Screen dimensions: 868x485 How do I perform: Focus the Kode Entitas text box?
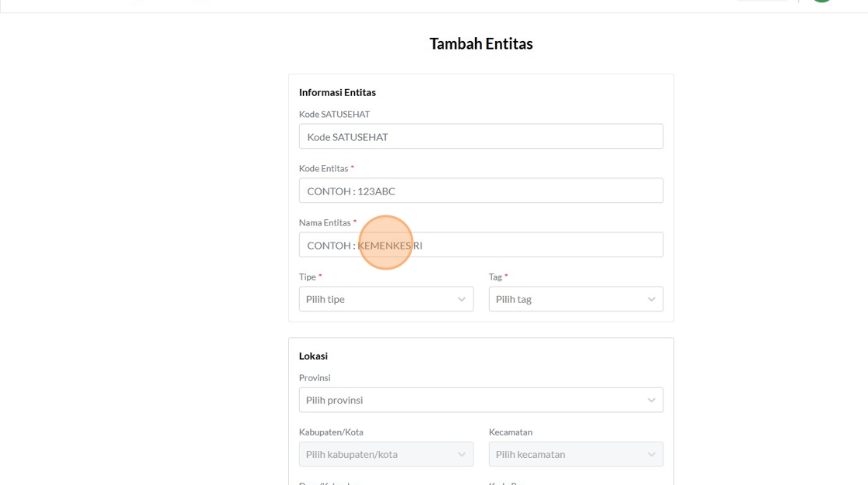(x=480, y=191)
